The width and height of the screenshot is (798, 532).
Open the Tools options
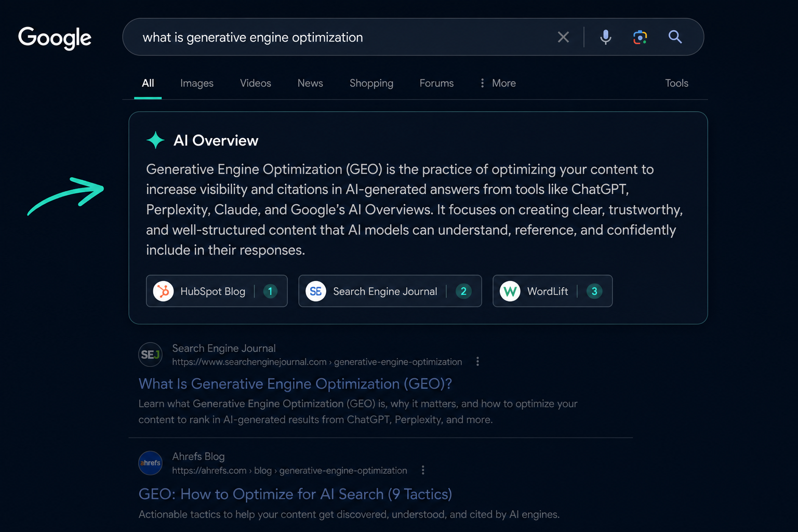coord(676,83)
